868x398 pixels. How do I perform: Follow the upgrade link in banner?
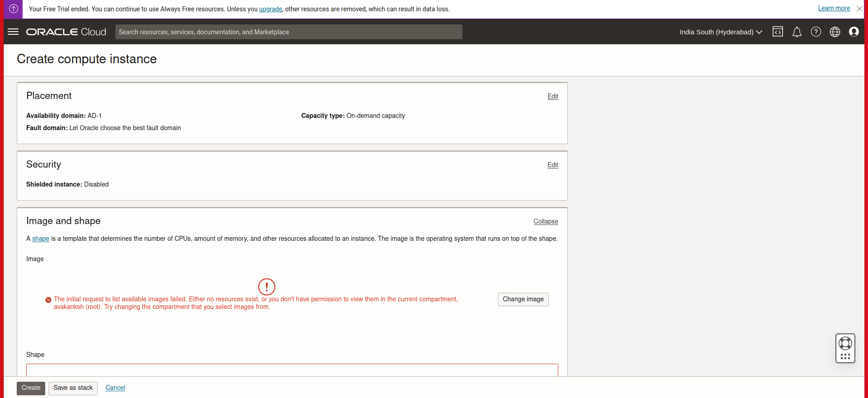point(270,9)
